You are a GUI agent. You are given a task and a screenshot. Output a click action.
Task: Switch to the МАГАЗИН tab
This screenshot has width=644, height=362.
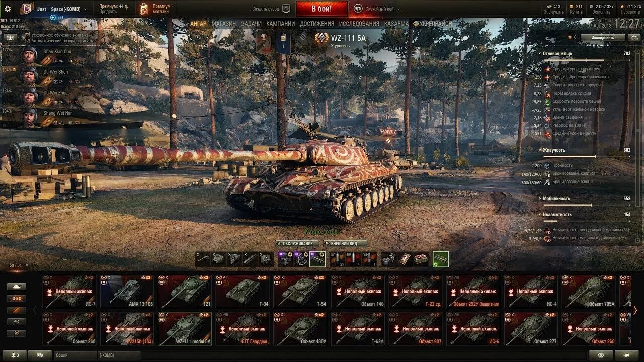click(223, 24)
